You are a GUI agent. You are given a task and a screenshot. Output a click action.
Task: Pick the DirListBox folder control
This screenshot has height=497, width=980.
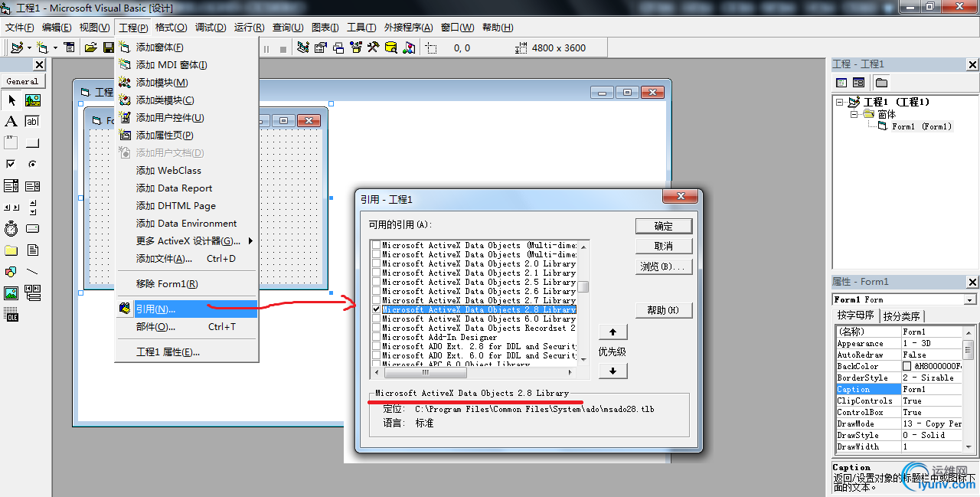tap(11, 250)
